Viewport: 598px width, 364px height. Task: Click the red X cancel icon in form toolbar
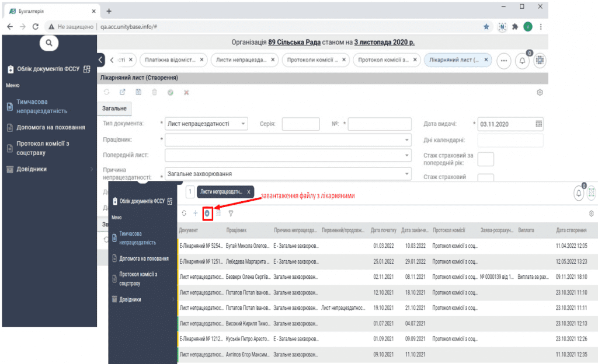[186, 92]
